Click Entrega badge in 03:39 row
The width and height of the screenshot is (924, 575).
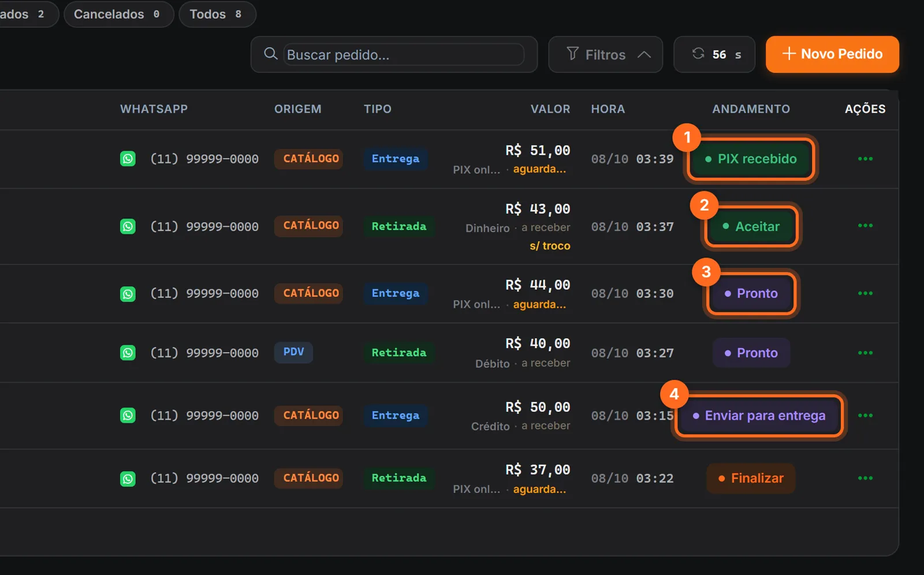(396, 159)
